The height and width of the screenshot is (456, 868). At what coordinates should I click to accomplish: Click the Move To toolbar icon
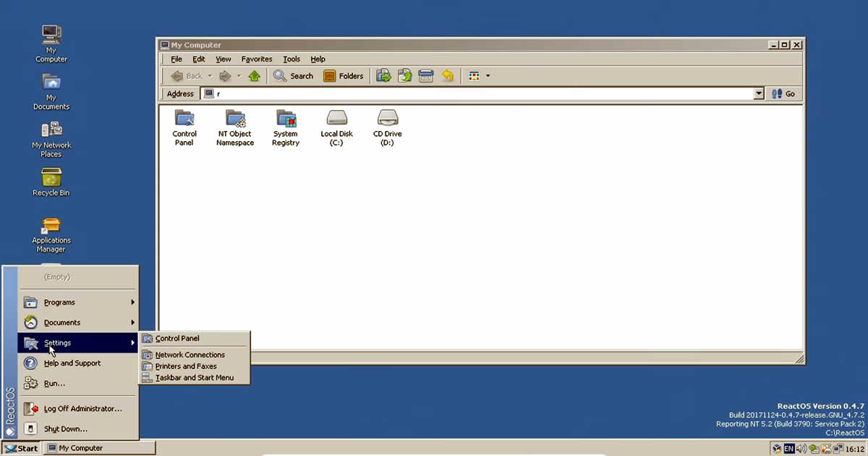point(383,75)
